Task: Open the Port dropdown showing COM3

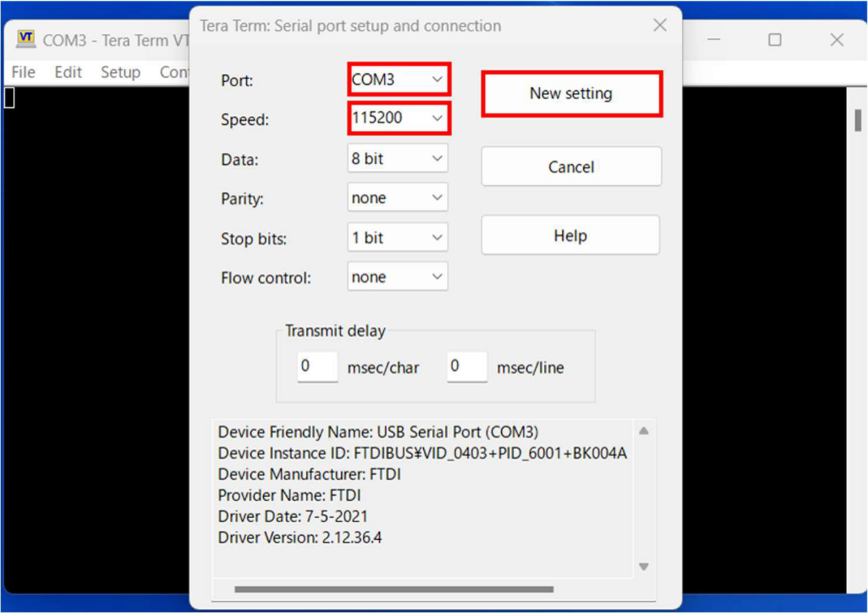Action: click(x=398, y=79)
